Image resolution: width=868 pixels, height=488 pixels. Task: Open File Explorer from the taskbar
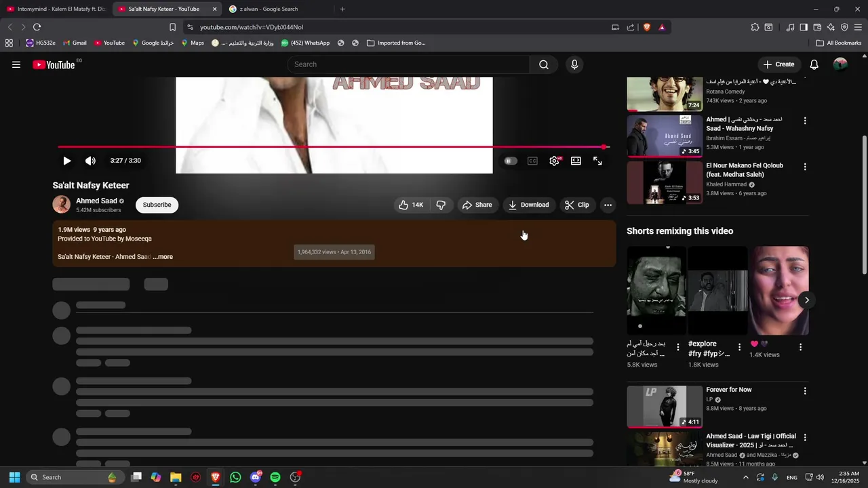point(176,477)
